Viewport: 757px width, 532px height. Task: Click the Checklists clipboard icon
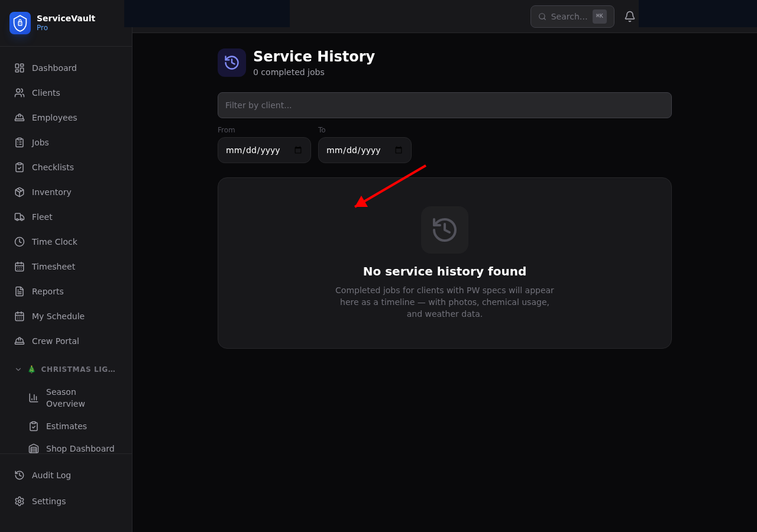18,167
